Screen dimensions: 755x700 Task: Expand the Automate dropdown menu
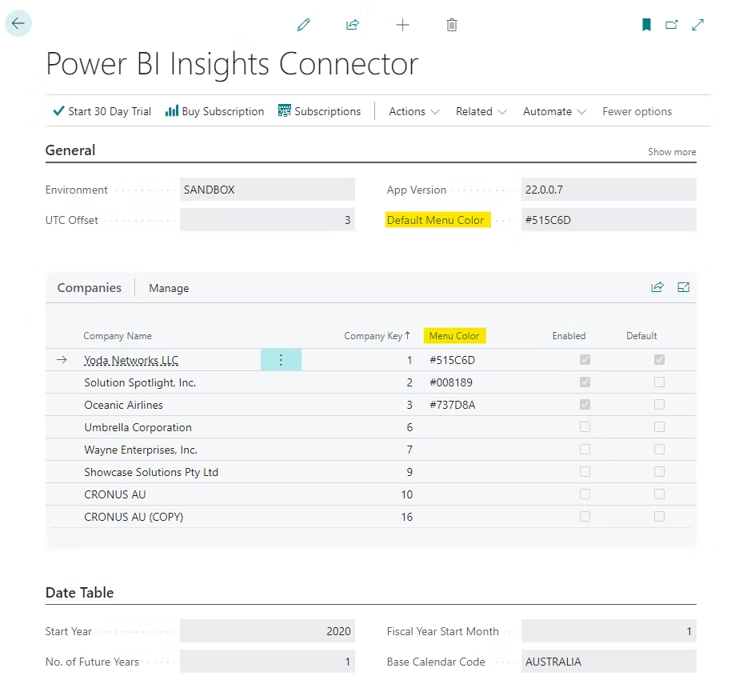click(x=554, y=111)
